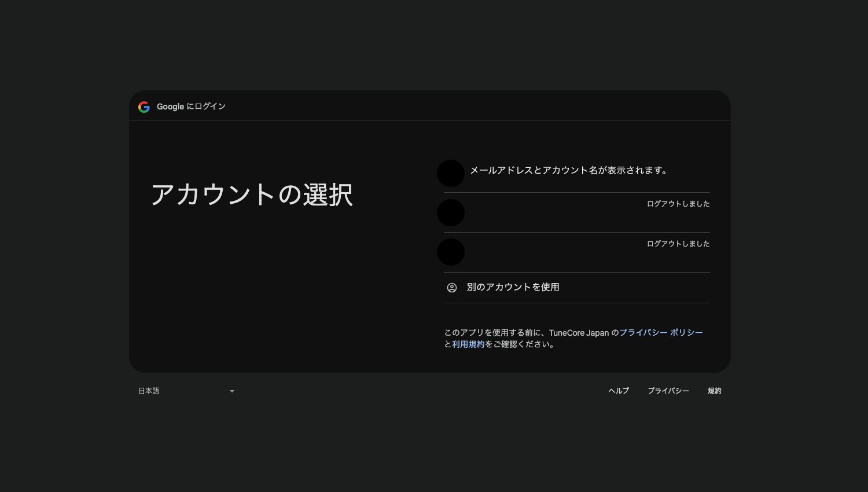Click the アカウントの選択 heading
Viewport: 868px width, 492px height.
pos(252,194)
